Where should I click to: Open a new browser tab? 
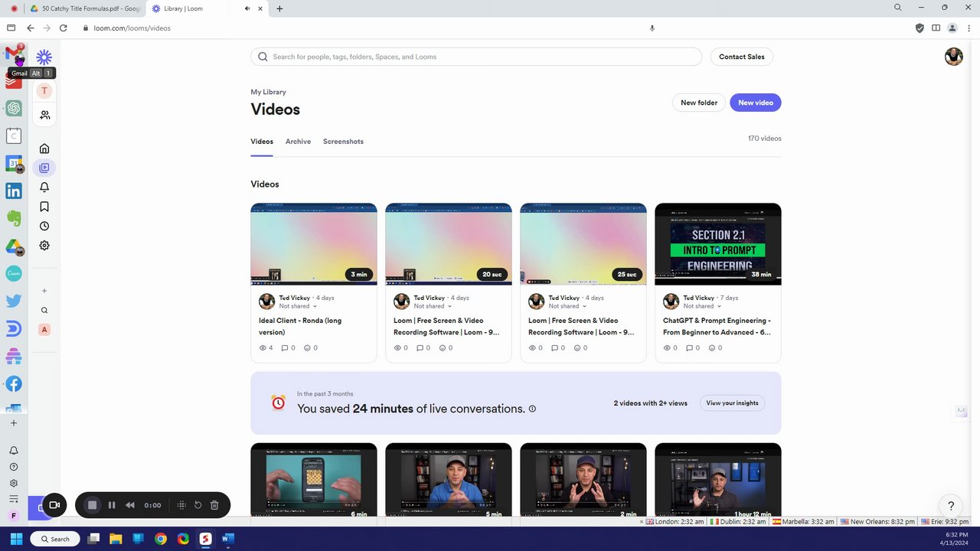[x=279, y=8]
